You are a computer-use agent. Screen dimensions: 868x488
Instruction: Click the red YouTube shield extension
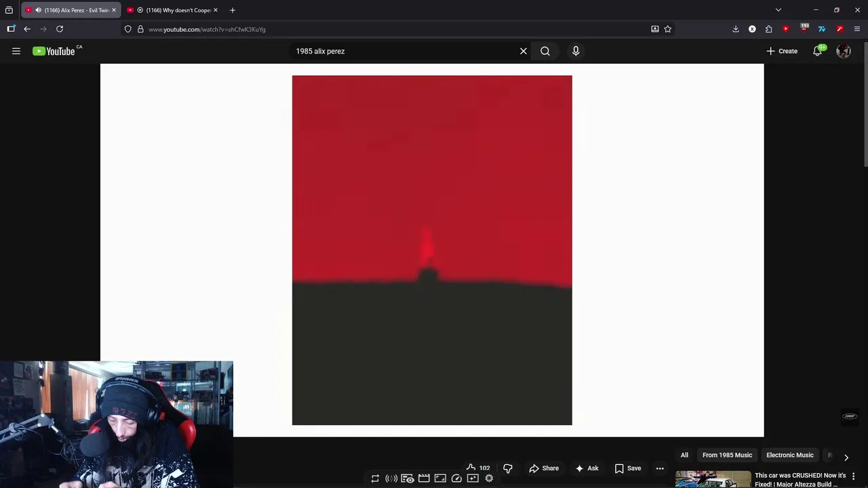click(x=786, y=29)
